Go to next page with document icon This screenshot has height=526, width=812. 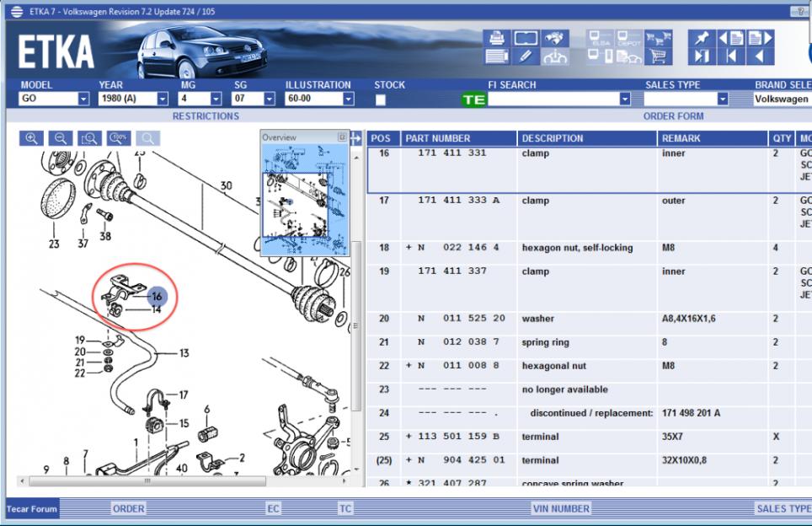click(x=761, y=38)
